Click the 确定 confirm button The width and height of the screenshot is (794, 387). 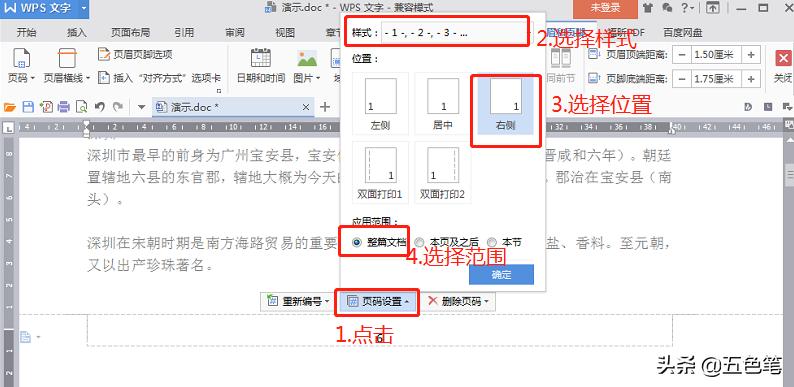point(501,275)
